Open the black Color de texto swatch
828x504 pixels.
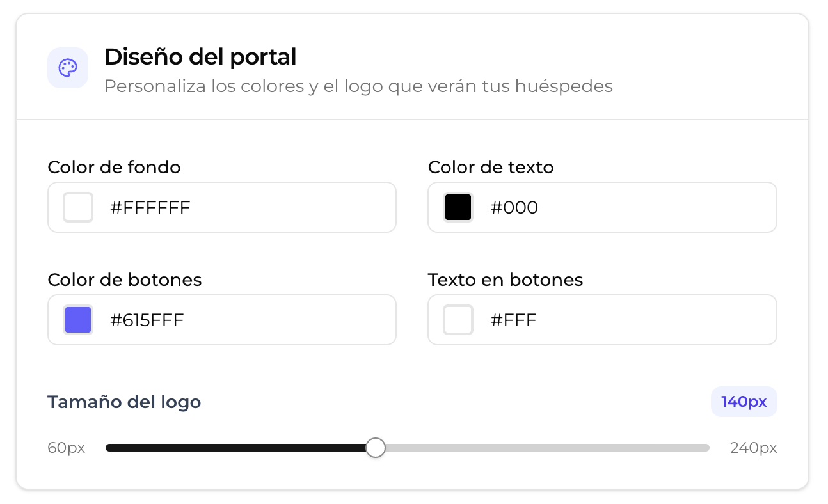click(x=458, y=207)
